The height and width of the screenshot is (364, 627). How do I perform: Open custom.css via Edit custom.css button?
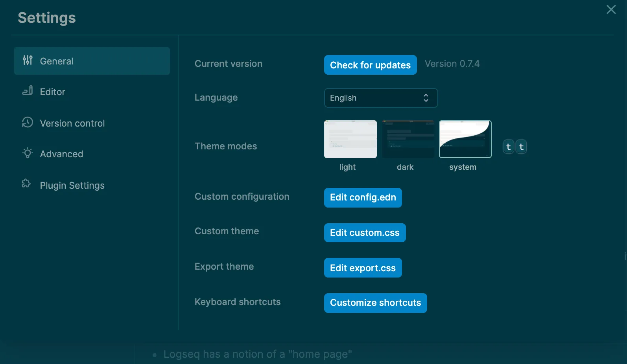(365, 233)
